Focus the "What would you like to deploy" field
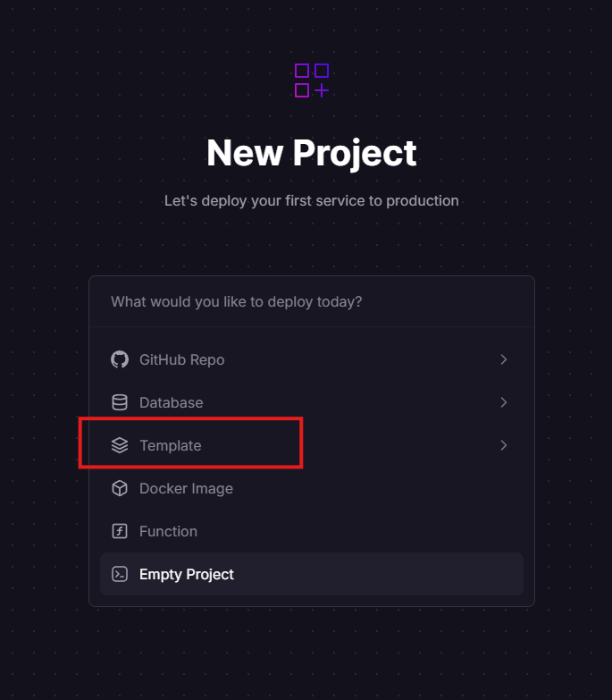Image resolution: width=612 pixels, height=700 pixels. point(268,301)
